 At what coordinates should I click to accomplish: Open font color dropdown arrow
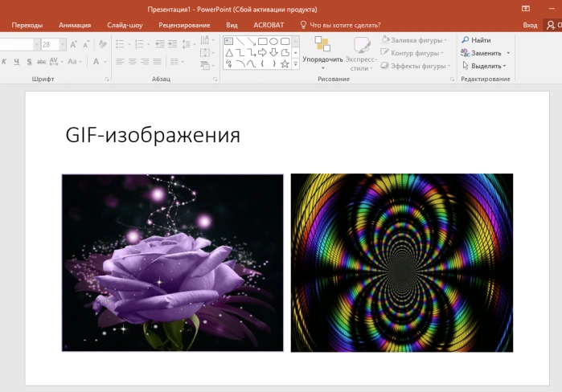[105, 62]
